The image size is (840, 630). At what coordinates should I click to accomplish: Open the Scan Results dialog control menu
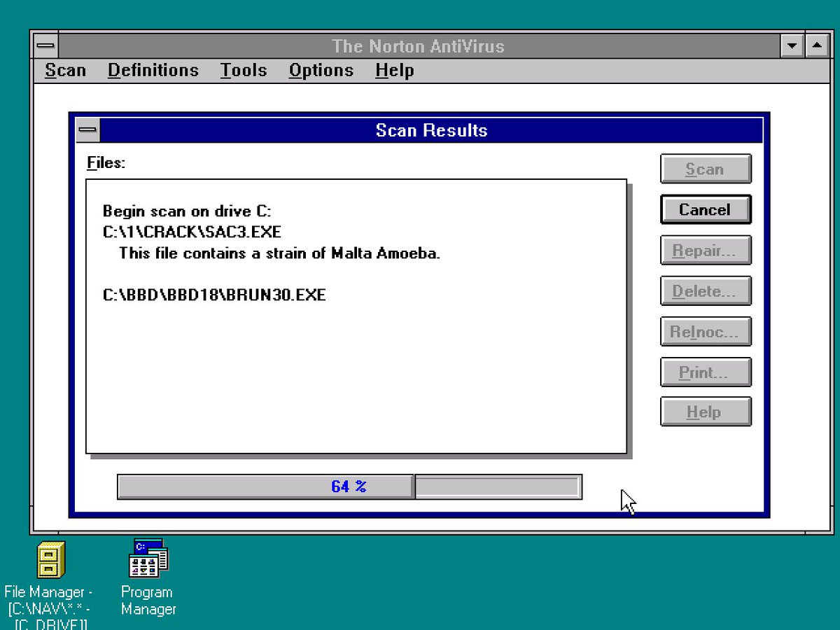tap(88, 130)
